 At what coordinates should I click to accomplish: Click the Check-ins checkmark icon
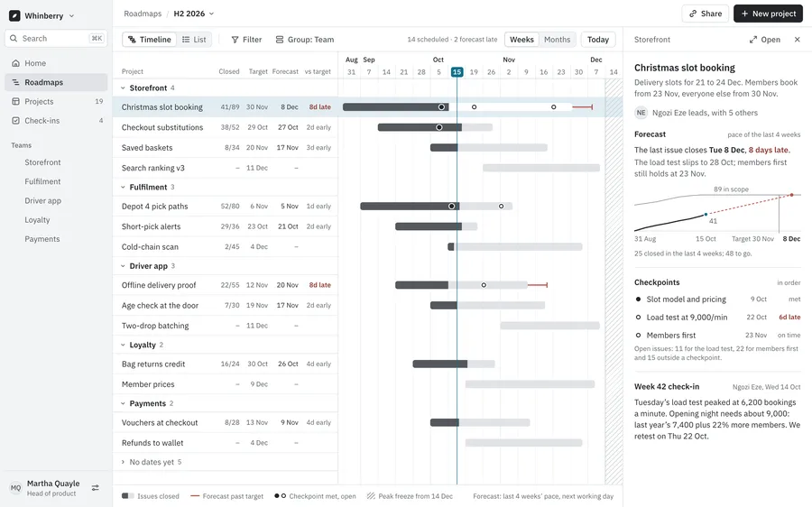[15, 121]
